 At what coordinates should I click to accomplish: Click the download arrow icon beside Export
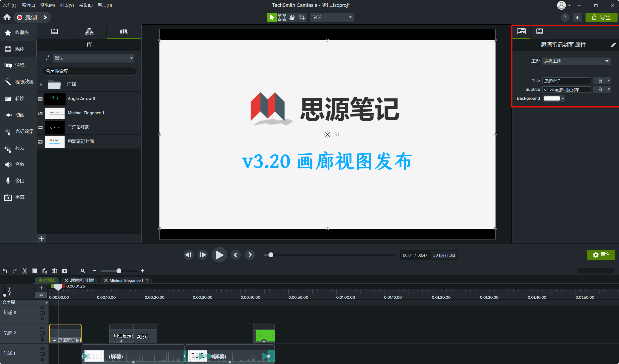[577, 17]
